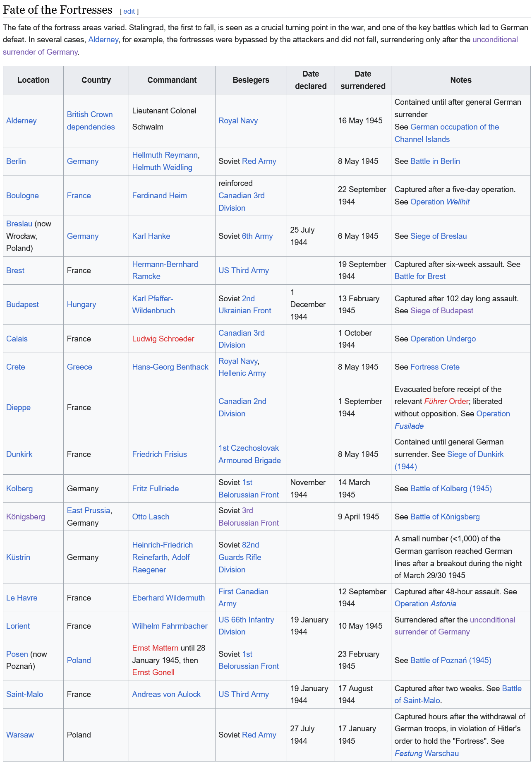Open the Berlin link in the Location column
Viewport: 532px width, 764px height.
(16, 161)
